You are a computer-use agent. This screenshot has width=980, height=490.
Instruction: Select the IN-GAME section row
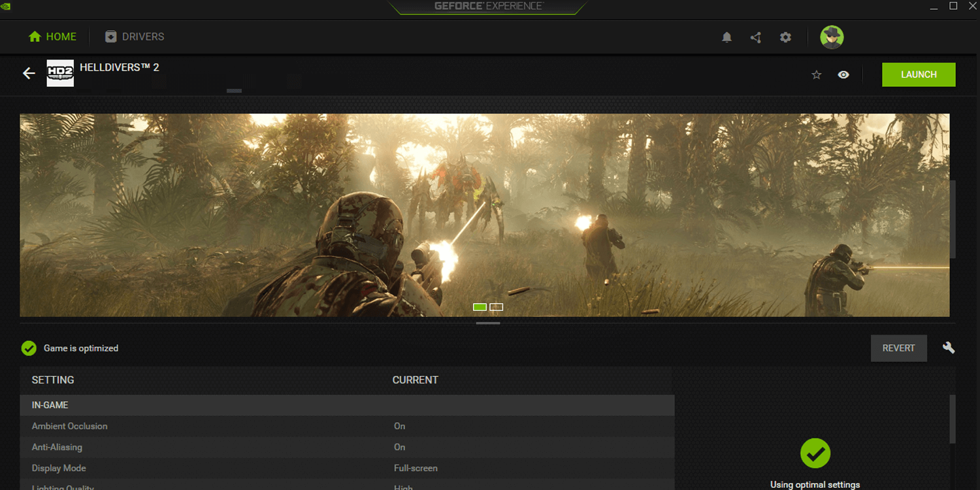(x=347, y=405)
